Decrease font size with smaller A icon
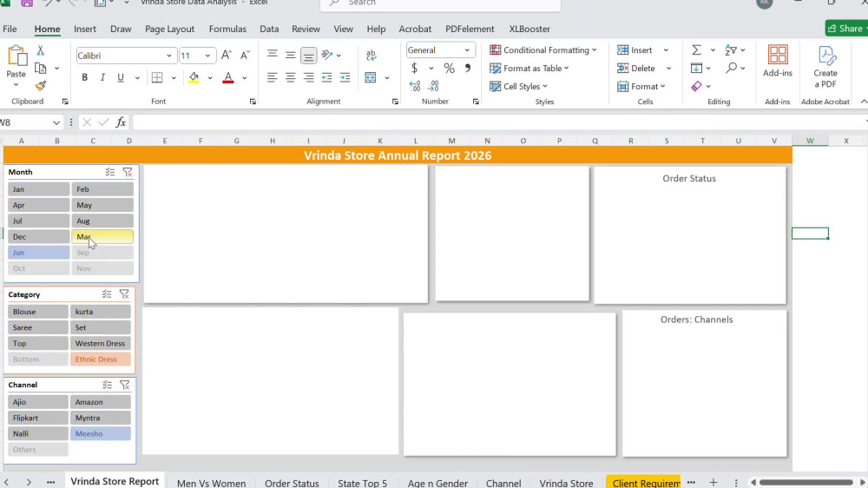Screen dimensions: 868x488 (245, 55)
